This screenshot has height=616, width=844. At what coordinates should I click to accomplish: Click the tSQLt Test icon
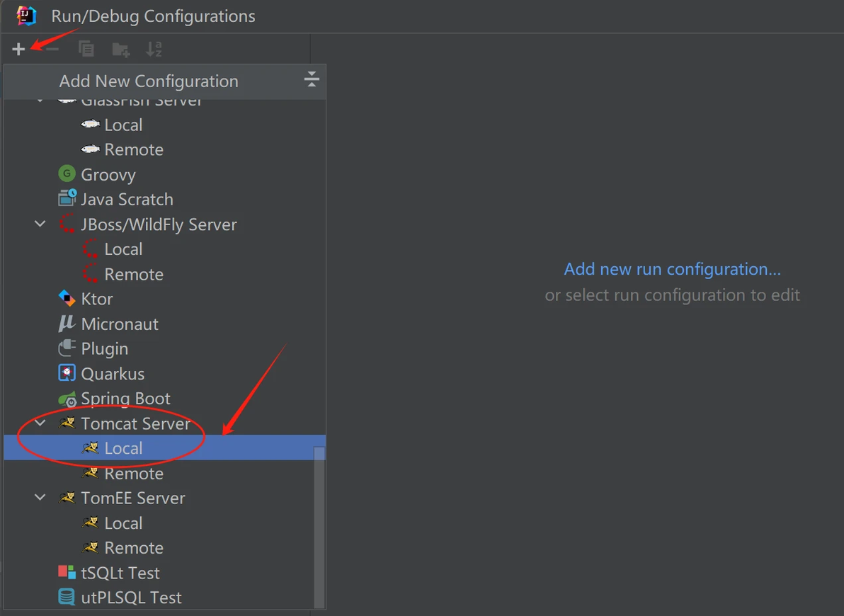(67, 572)
